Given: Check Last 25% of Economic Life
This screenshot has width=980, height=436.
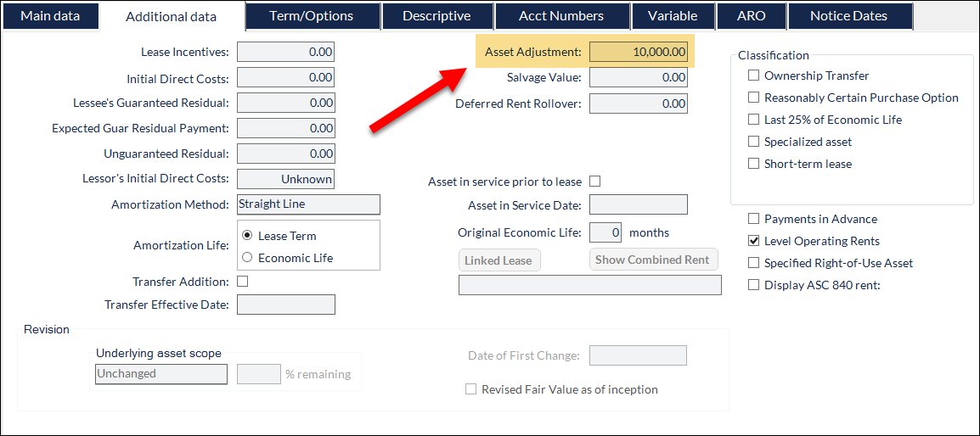Looking at the screenshot, I should [753, 120].
